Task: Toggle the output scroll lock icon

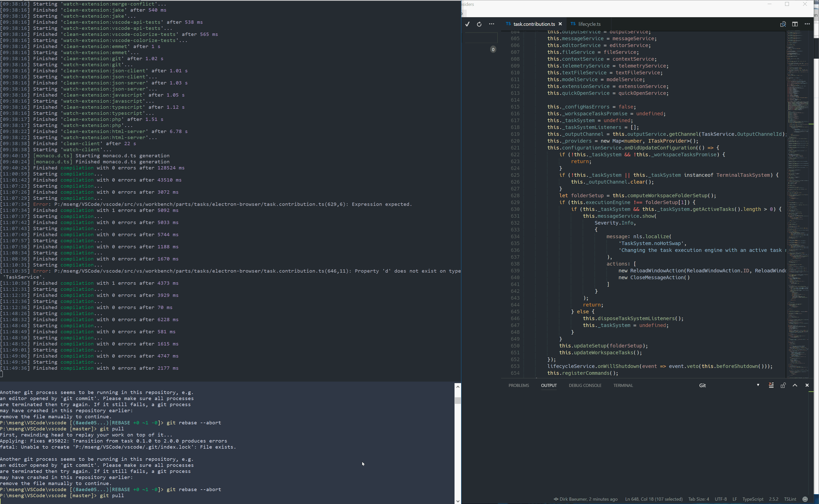Action: 783,385
